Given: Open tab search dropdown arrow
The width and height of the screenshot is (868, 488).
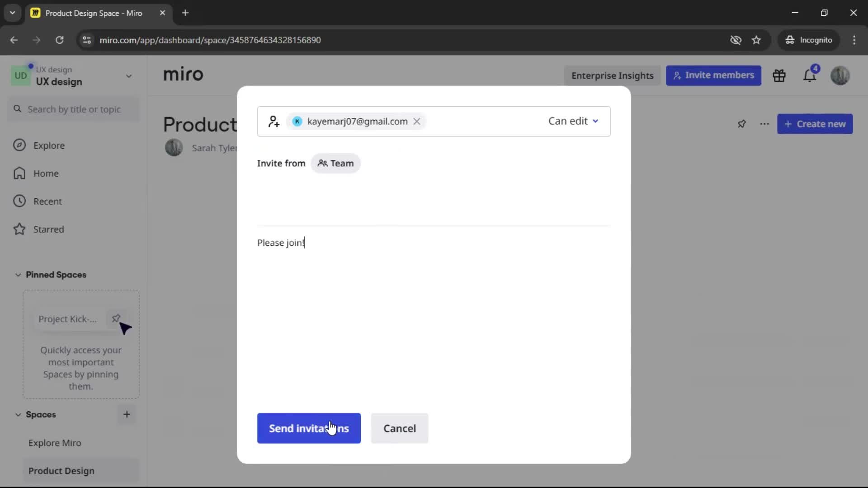Looking at the screenshot, I should click(x=13, y=13).
